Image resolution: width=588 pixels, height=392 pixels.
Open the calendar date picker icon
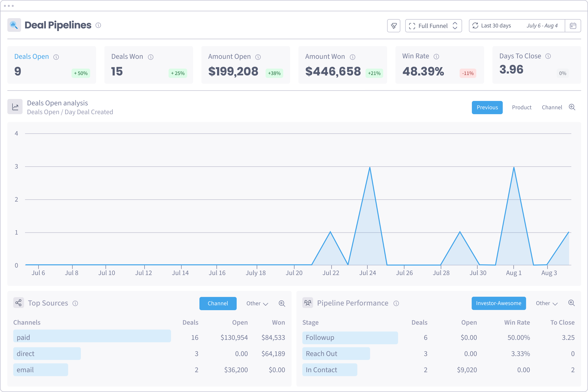(573, 26)
